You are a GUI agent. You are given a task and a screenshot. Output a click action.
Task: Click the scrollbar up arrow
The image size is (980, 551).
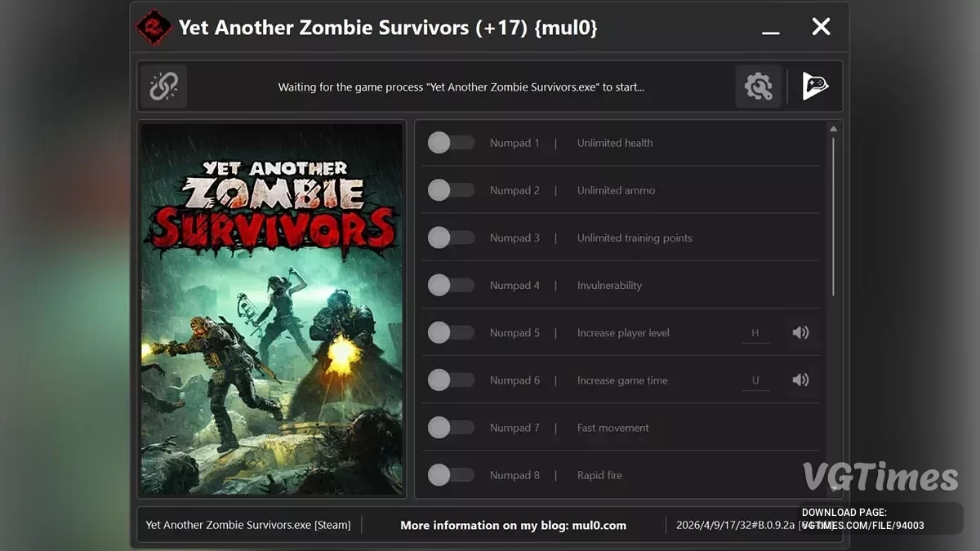pos(833,129)
